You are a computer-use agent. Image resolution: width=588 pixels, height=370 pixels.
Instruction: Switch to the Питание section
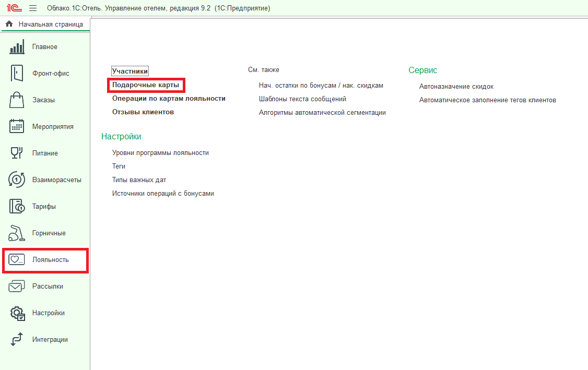(45, 153)
